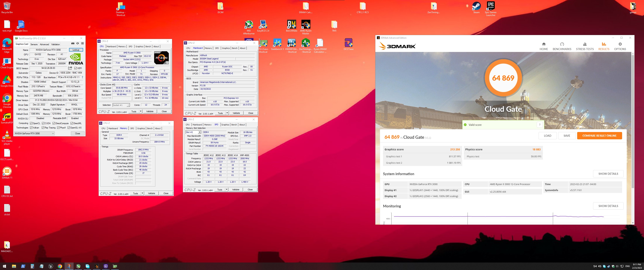Open Tools dropdown arrow in CPU-Z SPD window
This screenshot has height=270, width=644.
click(227, 190)
